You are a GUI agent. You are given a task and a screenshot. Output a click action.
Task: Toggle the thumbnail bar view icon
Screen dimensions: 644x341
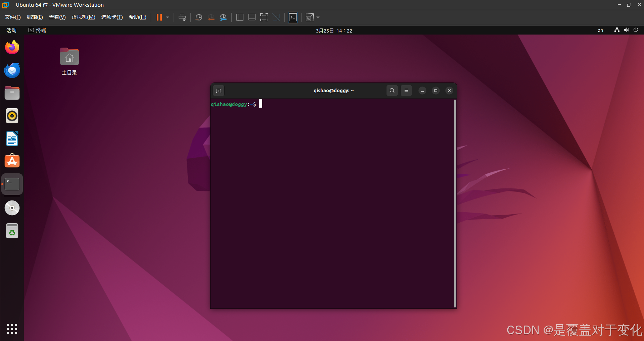tap(252, 17)
